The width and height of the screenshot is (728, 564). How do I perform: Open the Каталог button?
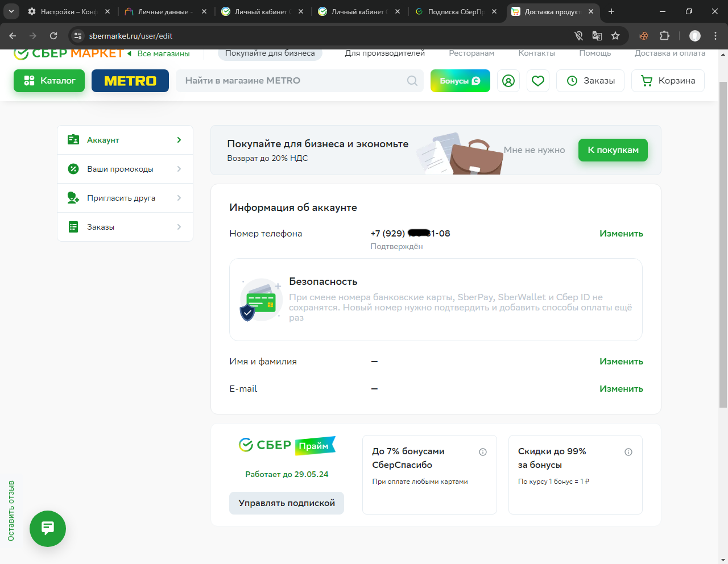click(49, 81)
